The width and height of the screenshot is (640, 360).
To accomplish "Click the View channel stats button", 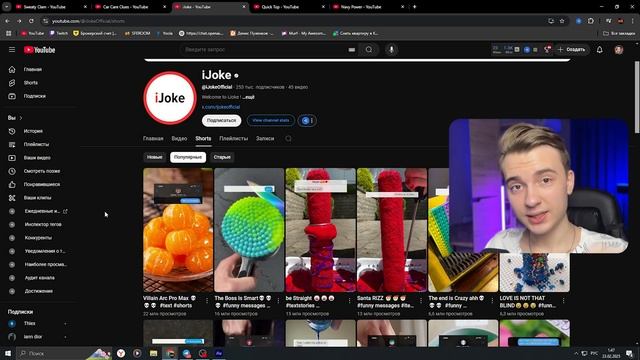I will pos(271,121).
